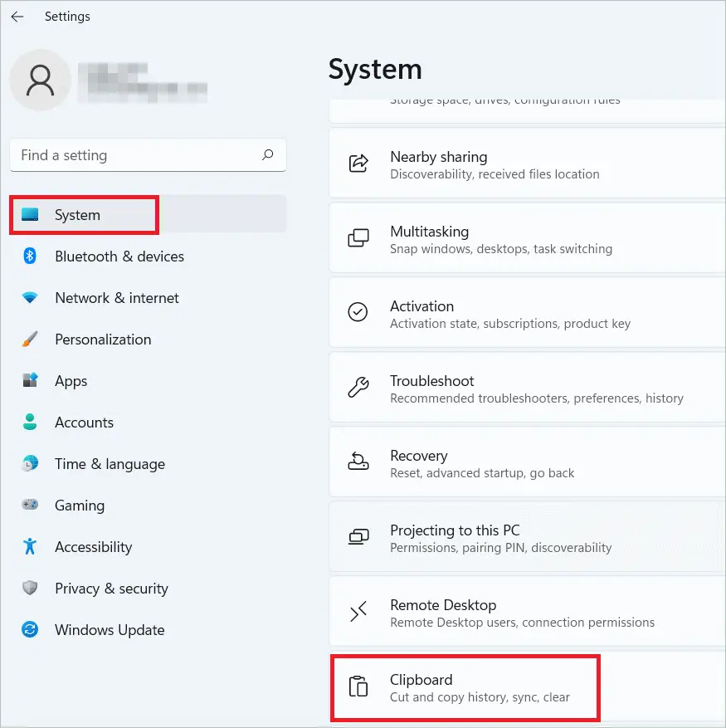Image resolution: width=726 pixels, height=728 pixels.
Task: Click the Gaming Xbox icon
Action: point(32,506)
